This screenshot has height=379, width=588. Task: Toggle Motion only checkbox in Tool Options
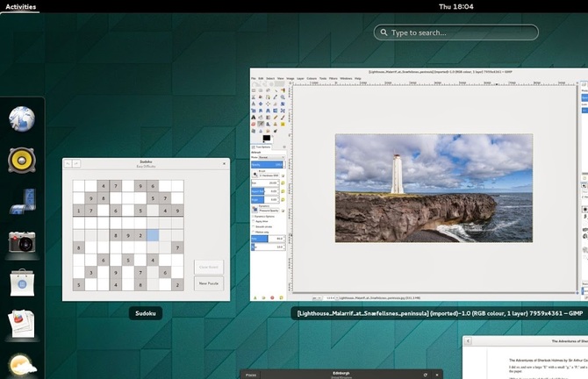[253, 232]
